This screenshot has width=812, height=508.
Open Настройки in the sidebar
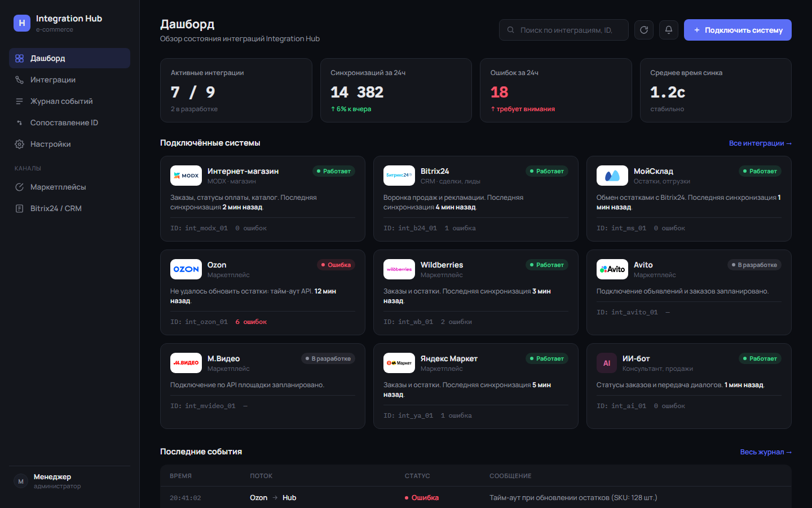(x=69, y=144)
